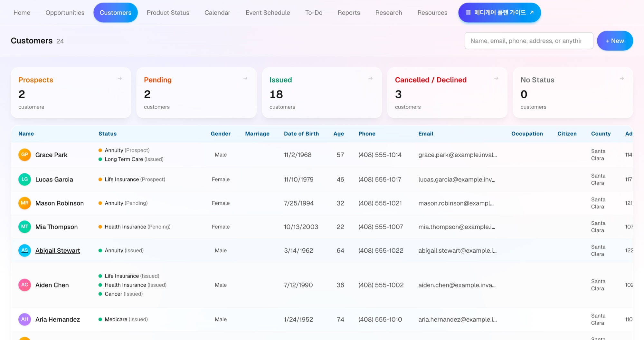Open the Home tab
Image resolution: width=644 pixels, height=340 pixels.
click(x=22, y=13)
